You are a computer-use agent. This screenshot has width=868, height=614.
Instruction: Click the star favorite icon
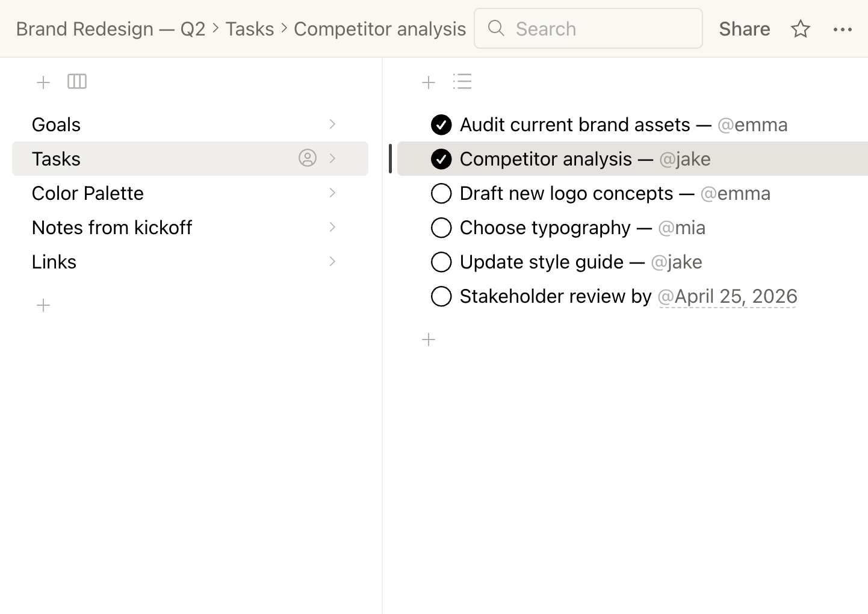(x=800, y=29)
